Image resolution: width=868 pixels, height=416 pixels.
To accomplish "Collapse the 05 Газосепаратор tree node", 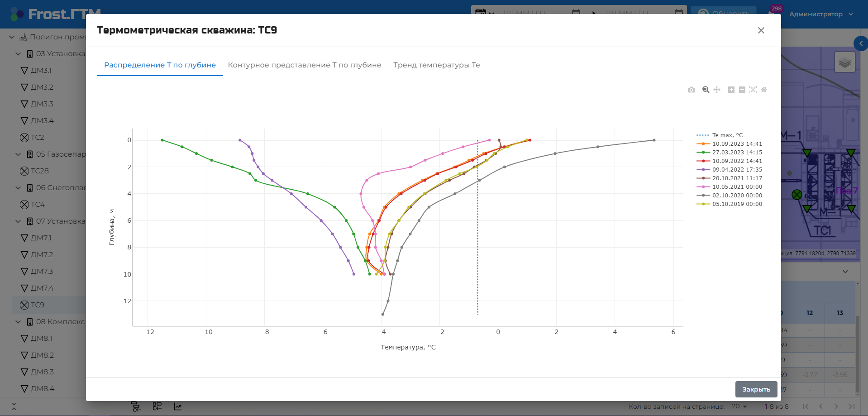I will [18, 154].
